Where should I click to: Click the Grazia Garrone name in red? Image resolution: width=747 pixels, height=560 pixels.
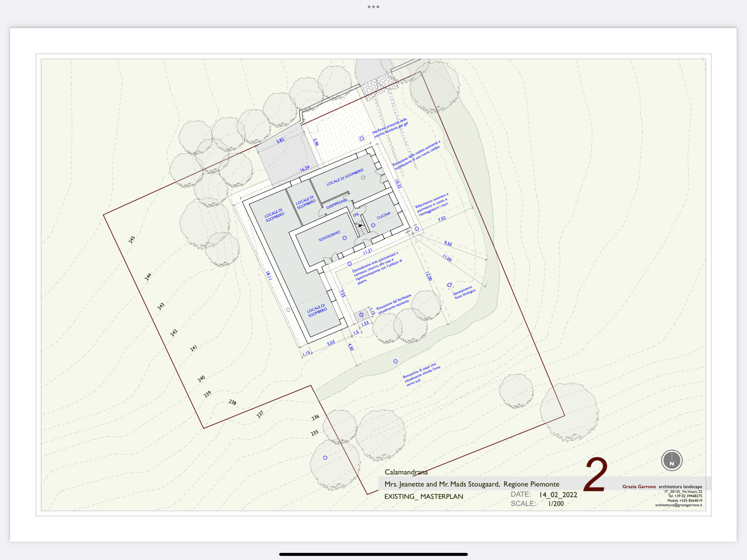(x=639, y=487)
